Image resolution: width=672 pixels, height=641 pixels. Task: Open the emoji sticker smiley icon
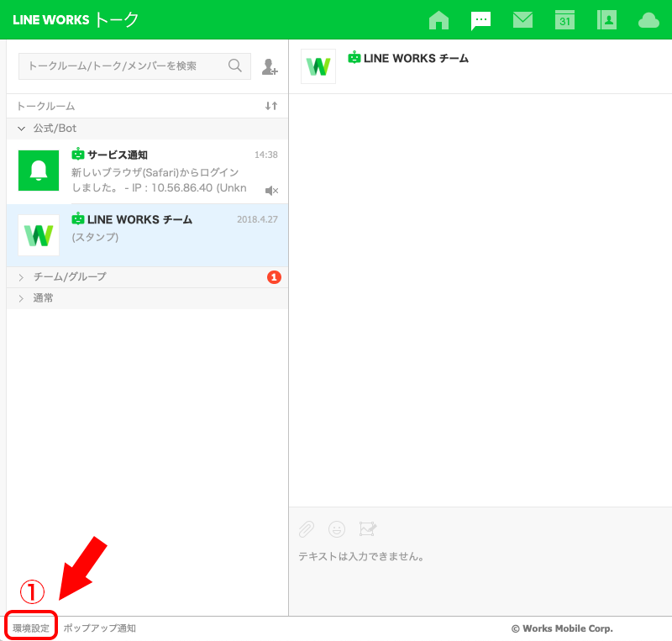pyautogui.click(x=337, y=528)
